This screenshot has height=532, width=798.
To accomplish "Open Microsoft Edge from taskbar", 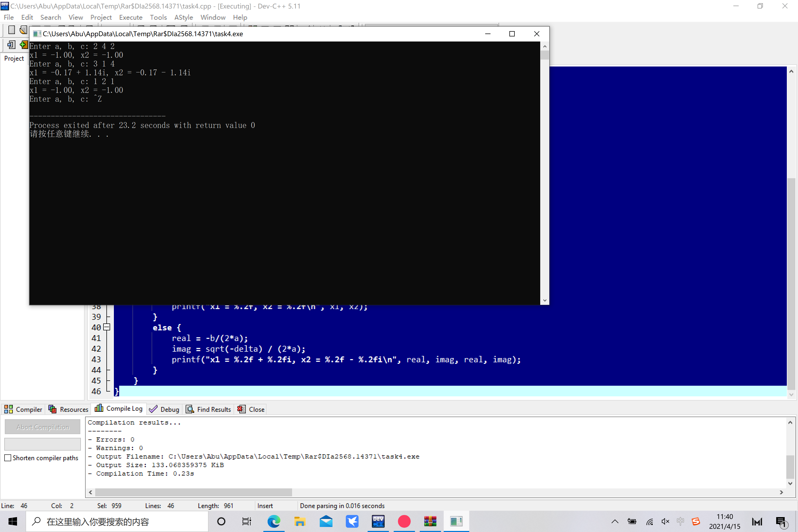I will click(x=273, y=521).
